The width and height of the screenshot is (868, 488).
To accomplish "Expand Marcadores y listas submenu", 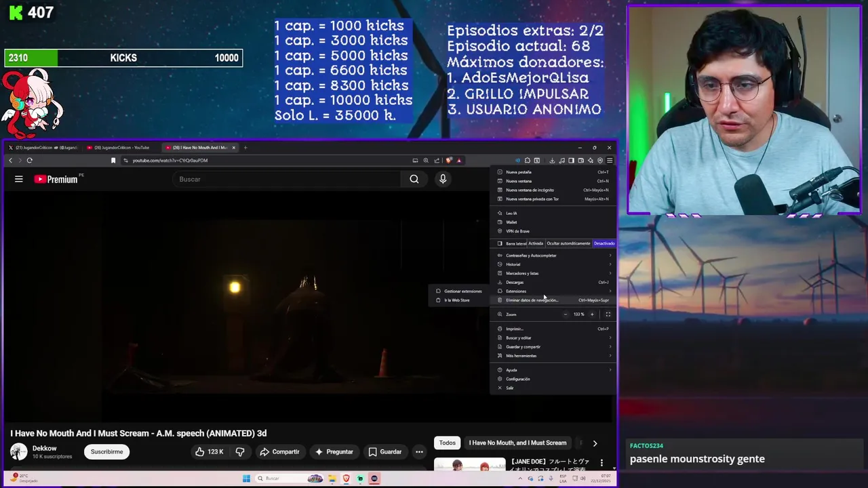I will 554,273.
